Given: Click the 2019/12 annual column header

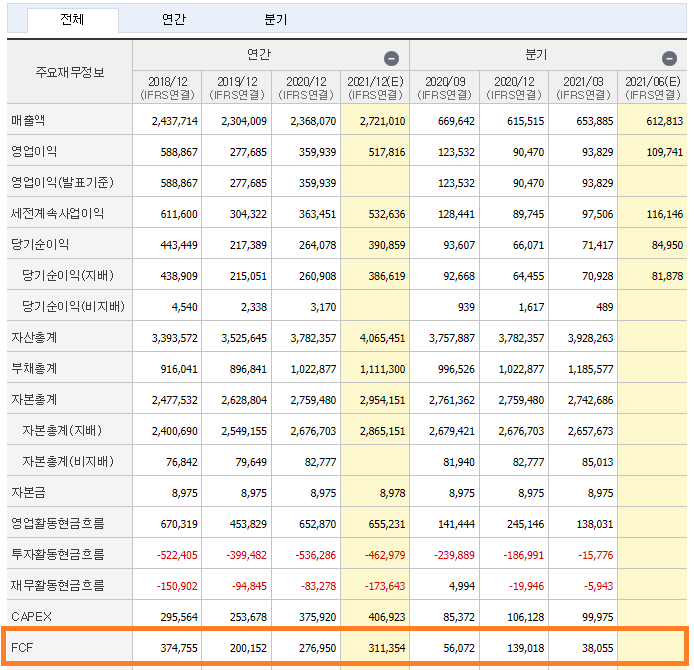Looking at the screenshot, I should pyautogui.click(x=237, y=88).
